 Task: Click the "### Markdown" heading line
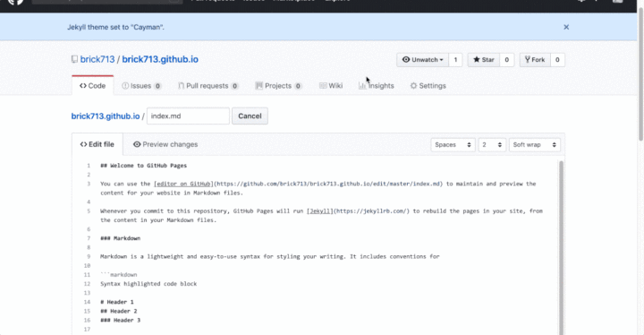(x=121, y=238)
